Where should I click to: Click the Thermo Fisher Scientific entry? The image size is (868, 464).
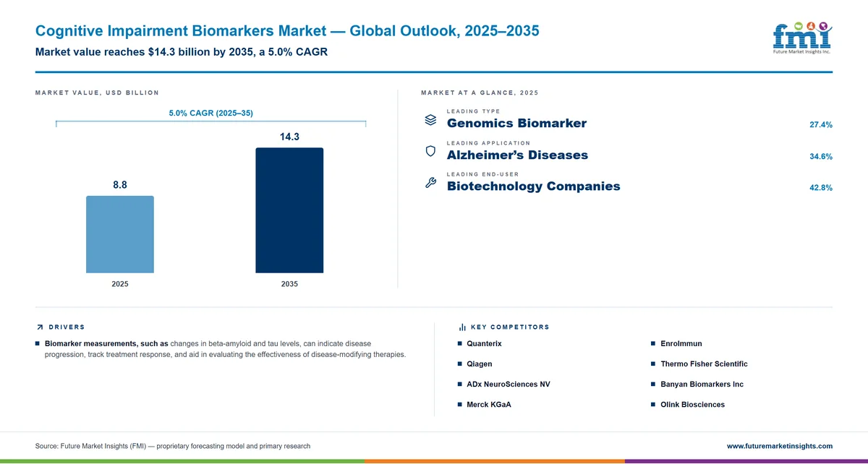[x=704, y=364]
